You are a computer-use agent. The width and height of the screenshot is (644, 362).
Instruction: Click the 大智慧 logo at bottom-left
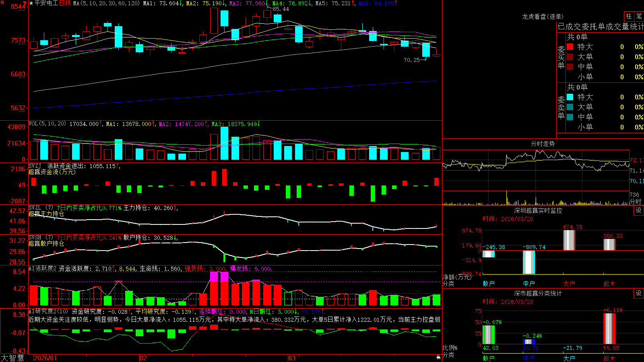12,358
